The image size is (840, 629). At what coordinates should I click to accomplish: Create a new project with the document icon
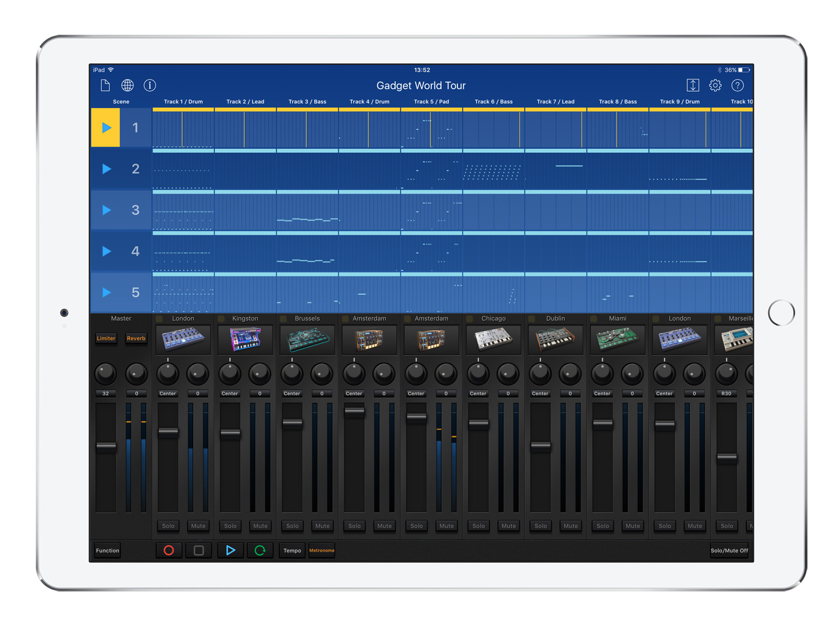click(x=105, y=85)
